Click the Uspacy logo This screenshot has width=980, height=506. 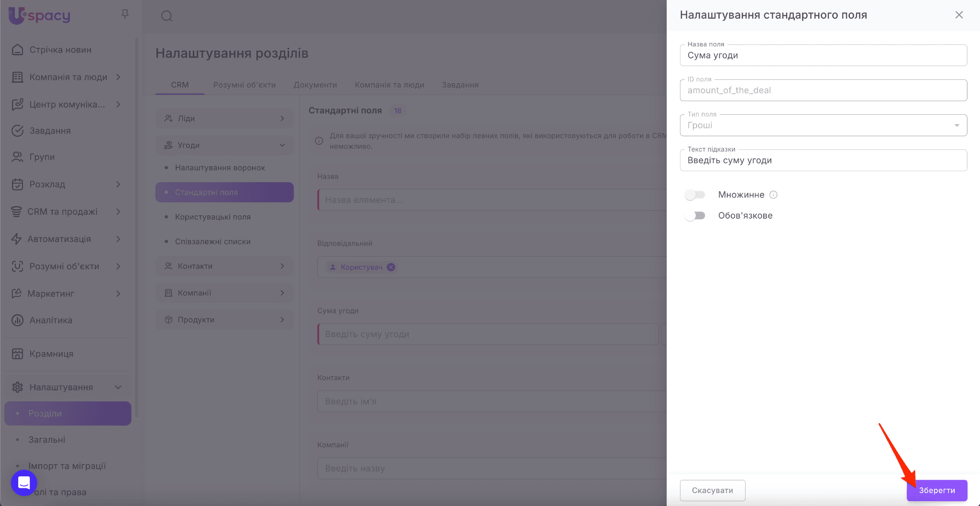point(40,15)
